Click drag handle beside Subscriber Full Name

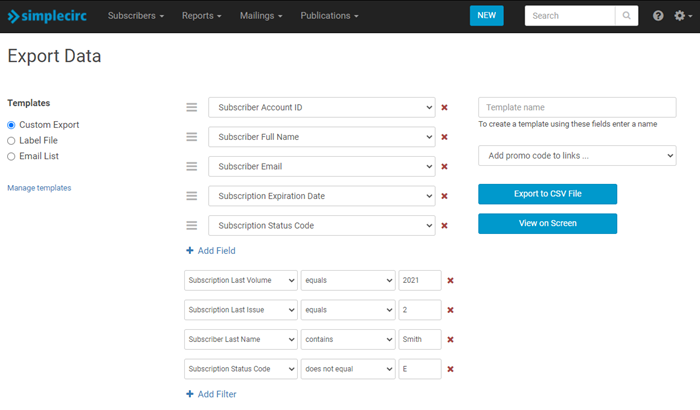click(x=192, y=137)
